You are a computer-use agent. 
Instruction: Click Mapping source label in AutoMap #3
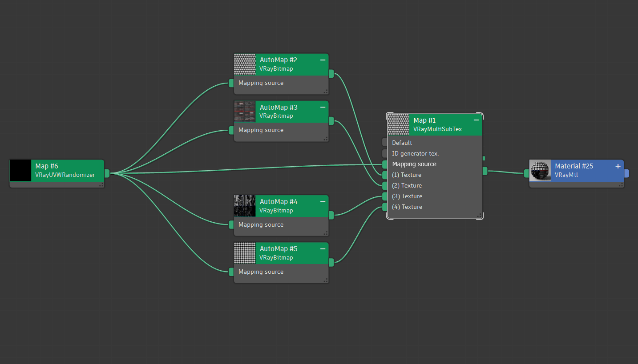coord(261,130)
